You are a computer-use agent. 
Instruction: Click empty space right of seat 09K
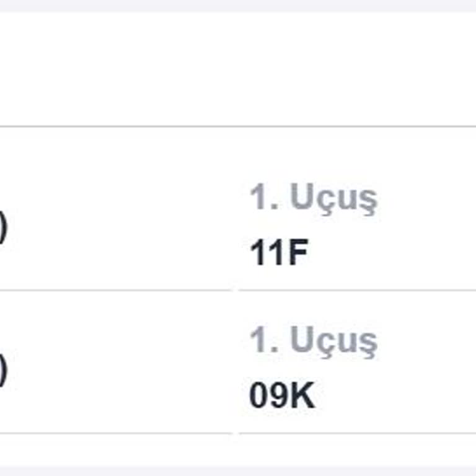click(x=397, y=396)
